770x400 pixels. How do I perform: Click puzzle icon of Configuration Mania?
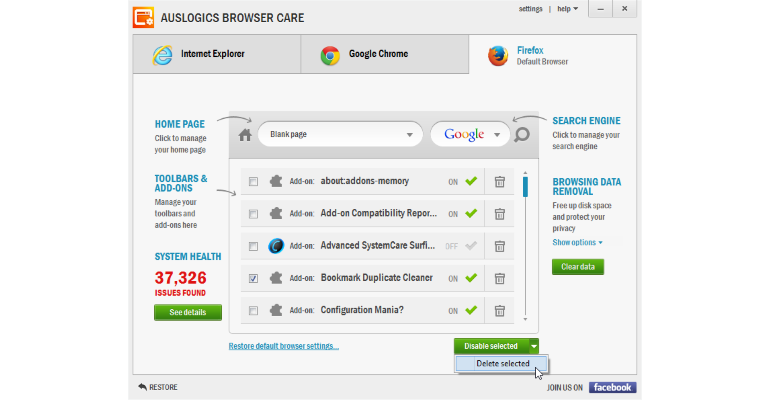276,311
